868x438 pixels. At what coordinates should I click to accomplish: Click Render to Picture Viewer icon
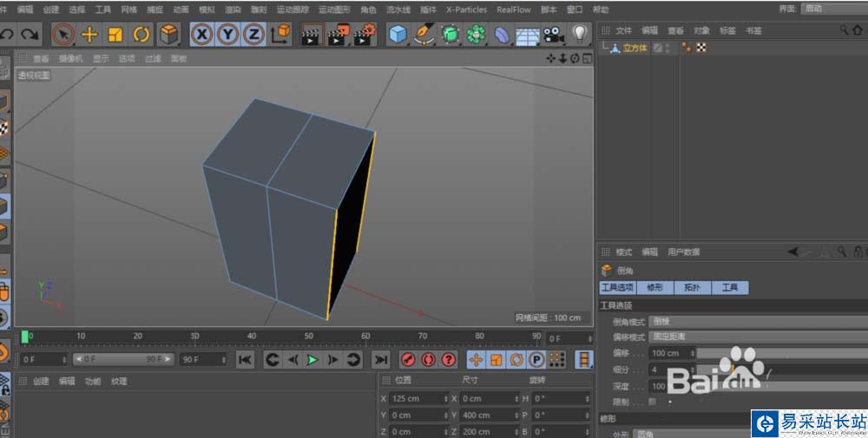(338, 35)
